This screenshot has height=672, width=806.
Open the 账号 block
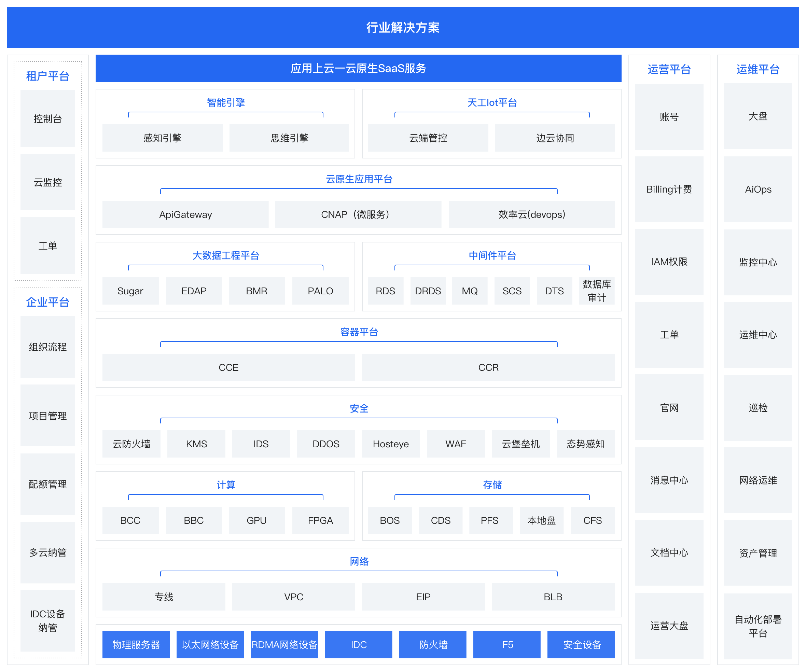[669, 117]
